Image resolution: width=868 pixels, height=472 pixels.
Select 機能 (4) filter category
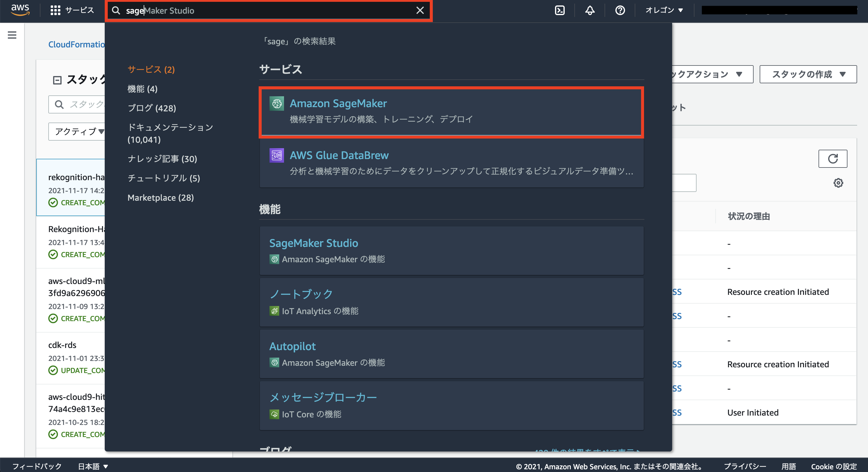(142, 89)
